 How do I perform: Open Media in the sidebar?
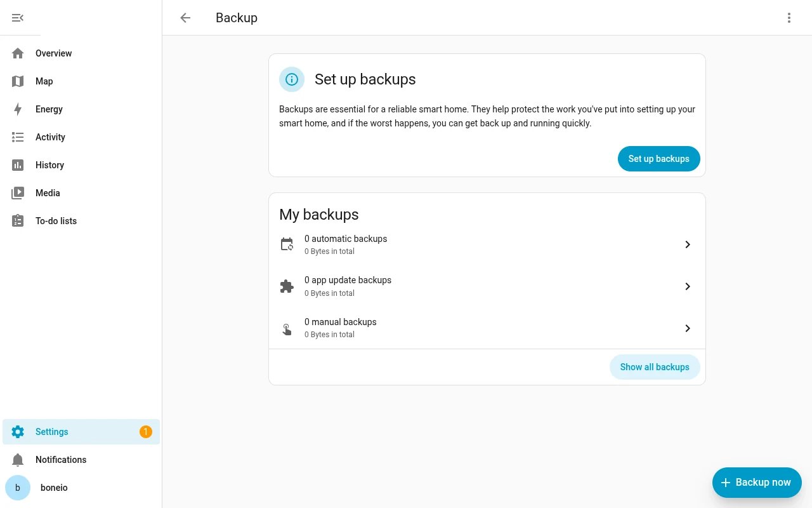point(81,193)
